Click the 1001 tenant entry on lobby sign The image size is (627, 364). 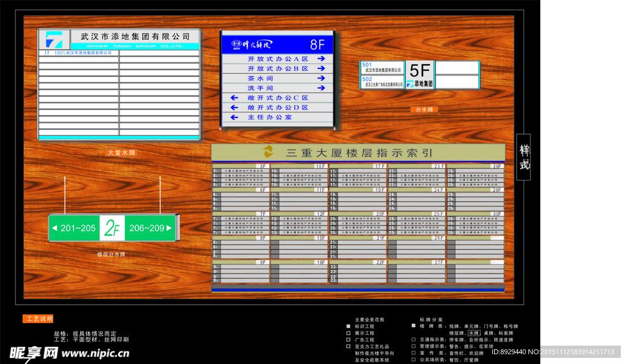(78, 53)
